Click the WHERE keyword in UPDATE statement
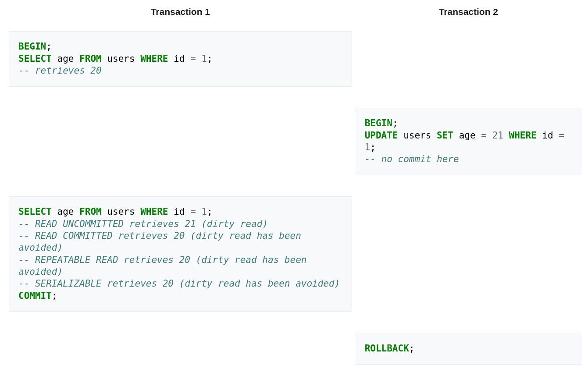This screenshot has width=588, height=369. tap(522, 135)
